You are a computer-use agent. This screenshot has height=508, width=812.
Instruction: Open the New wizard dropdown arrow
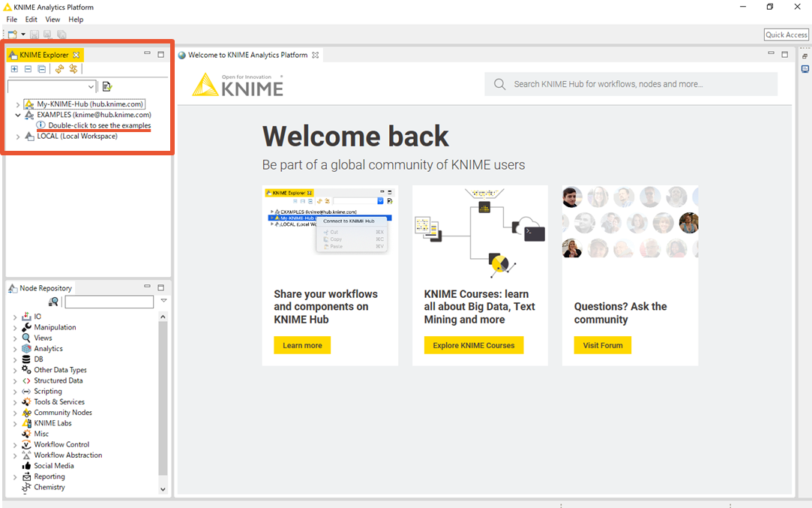click(23, 35)
